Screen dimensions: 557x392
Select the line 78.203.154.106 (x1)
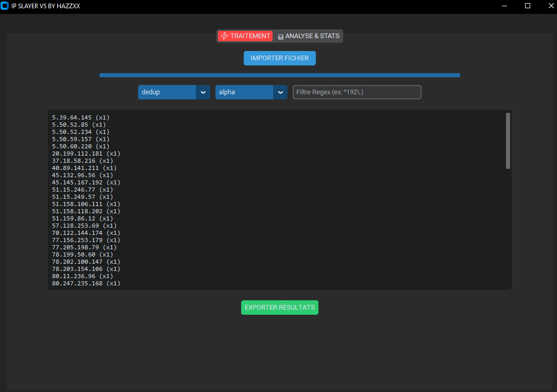coord(86,269)
